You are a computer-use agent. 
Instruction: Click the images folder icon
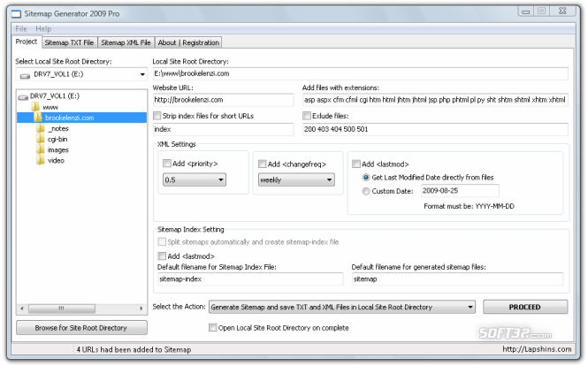[41, 149]
